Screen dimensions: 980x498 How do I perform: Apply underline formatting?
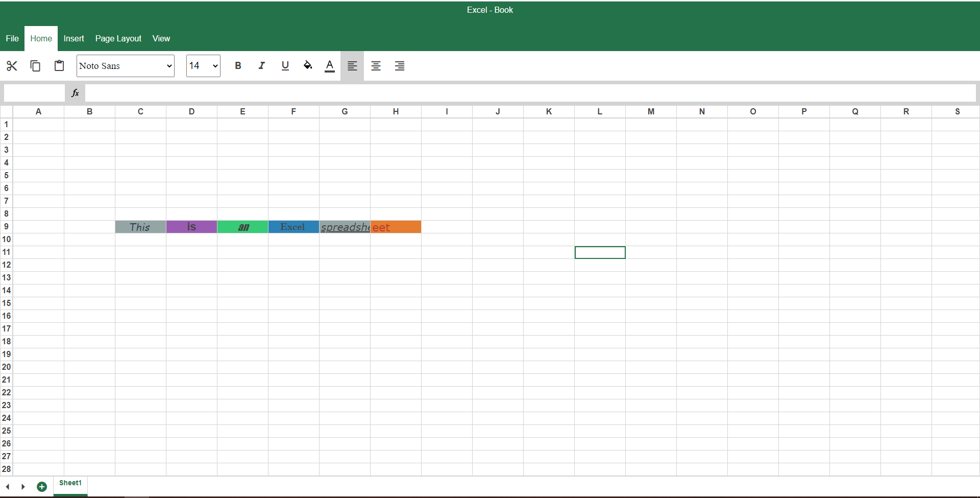pyautogui.click(x=285, y=66)
